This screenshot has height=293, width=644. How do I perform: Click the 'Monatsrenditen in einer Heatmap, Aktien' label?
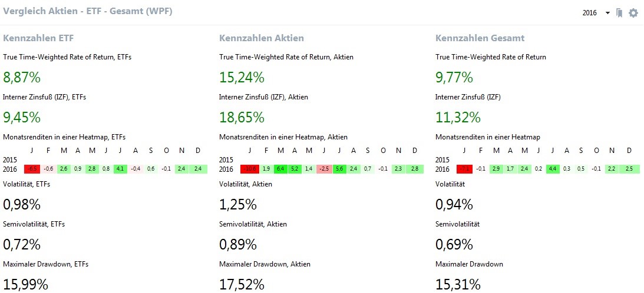pyautogui.click(x=283, y=137)
